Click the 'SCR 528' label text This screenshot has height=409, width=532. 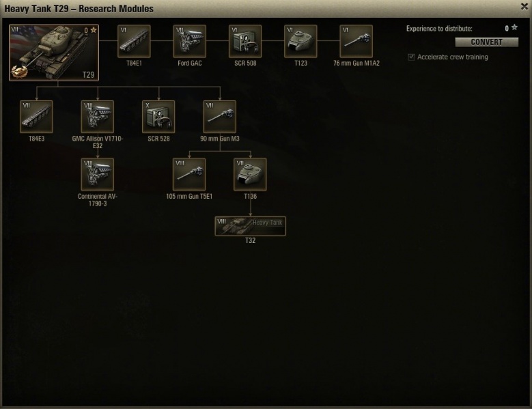click(158, 139)
